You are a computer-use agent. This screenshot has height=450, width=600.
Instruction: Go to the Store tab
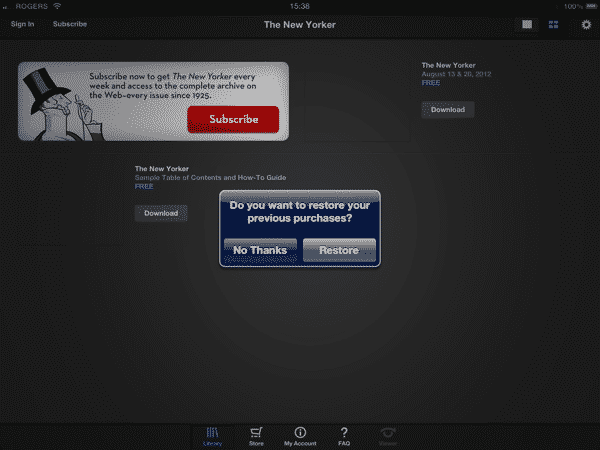(x=256, y=435)
